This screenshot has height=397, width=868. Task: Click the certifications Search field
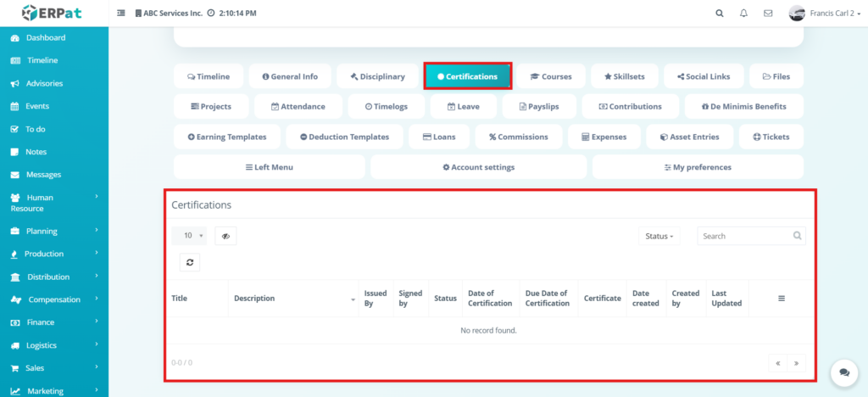click(x=746, y=236)
